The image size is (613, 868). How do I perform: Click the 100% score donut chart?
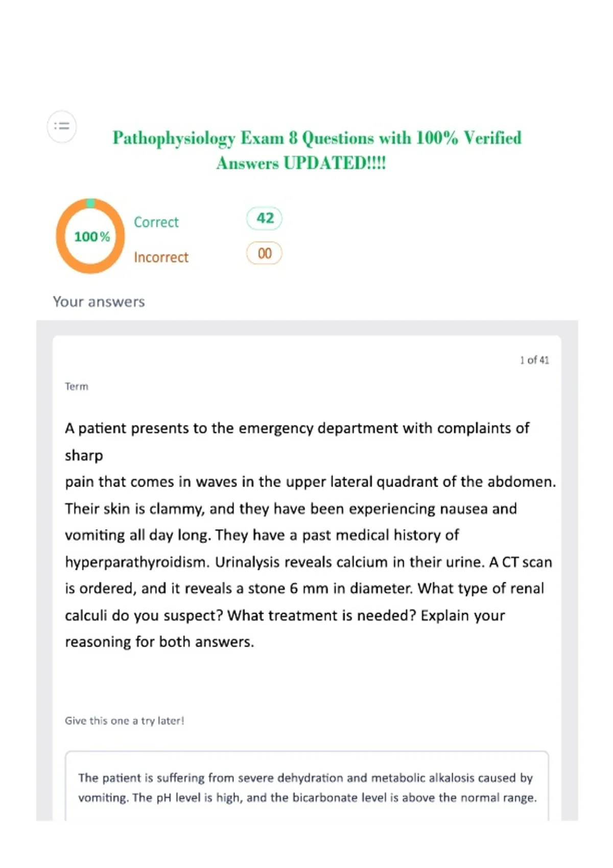(x=90, y=236)
